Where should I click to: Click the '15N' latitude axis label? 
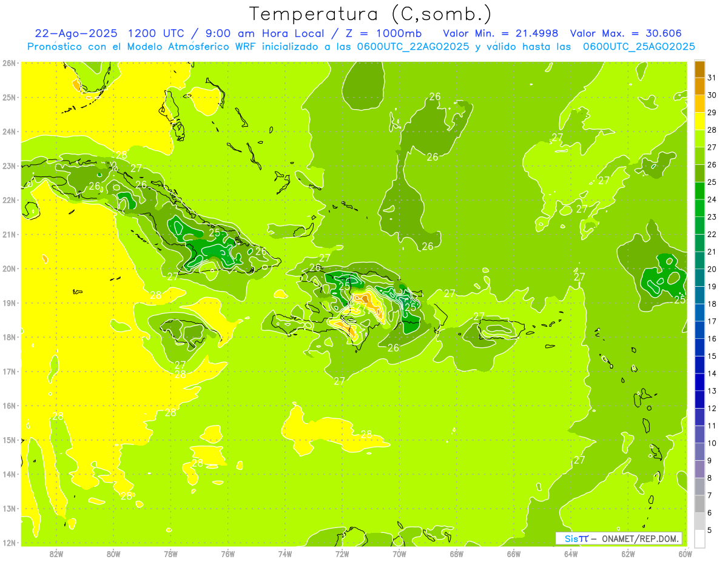coord(9,440)
